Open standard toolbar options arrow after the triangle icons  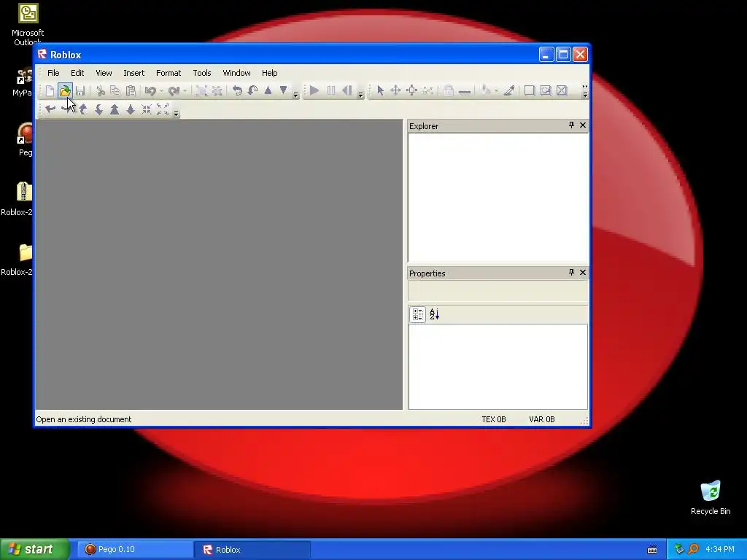tap(295, 95)
